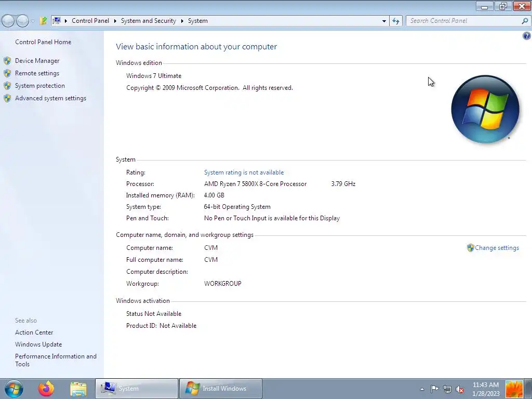Click Change settings for computer name
Screen dimensions: 532x399
pos(497,248)
